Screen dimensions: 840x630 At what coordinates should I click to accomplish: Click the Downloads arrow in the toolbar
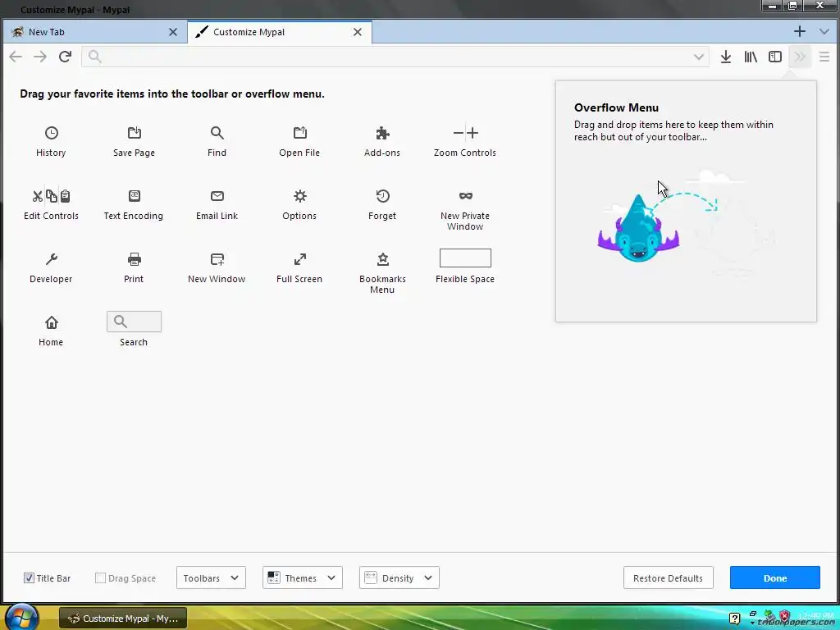[726, 57]
